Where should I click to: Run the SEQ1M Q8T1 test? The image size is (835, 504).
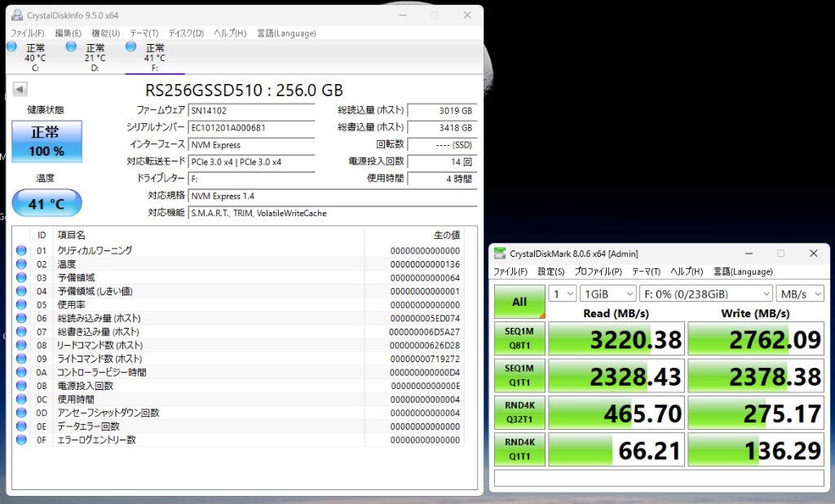click(519, 338)
